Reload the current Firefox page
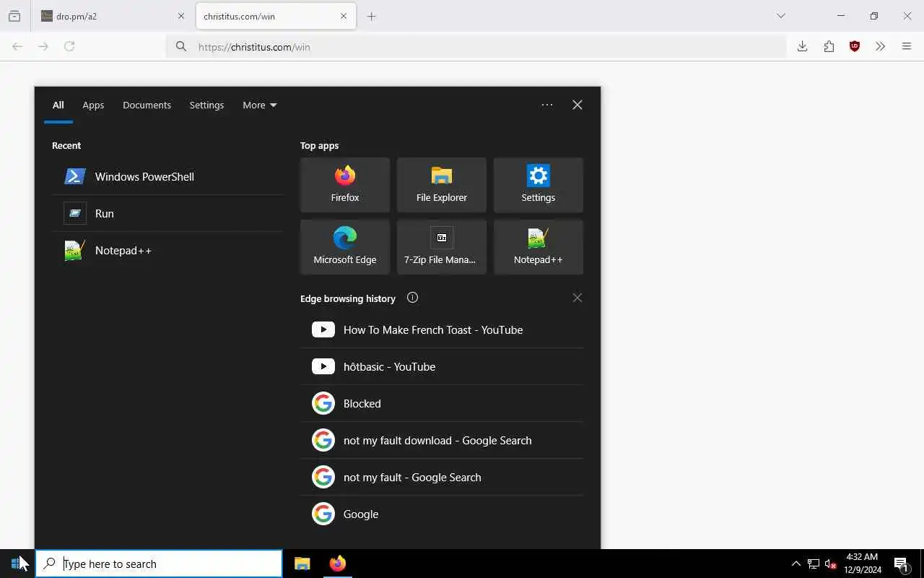The height and width of the screenshot is (578, 924). tap(69, 46)
